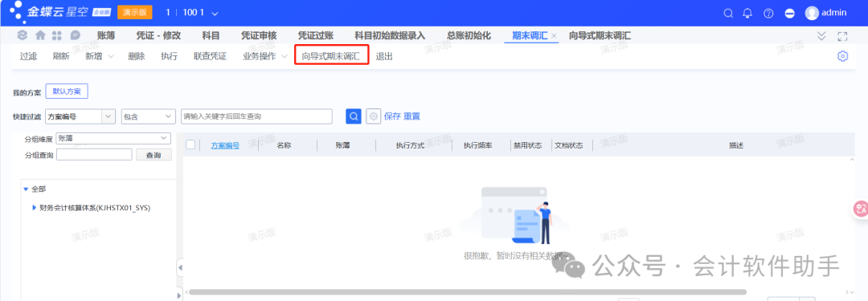Tick the select-all checkbox in table header

pyautogui.click(x=190, y=144)
